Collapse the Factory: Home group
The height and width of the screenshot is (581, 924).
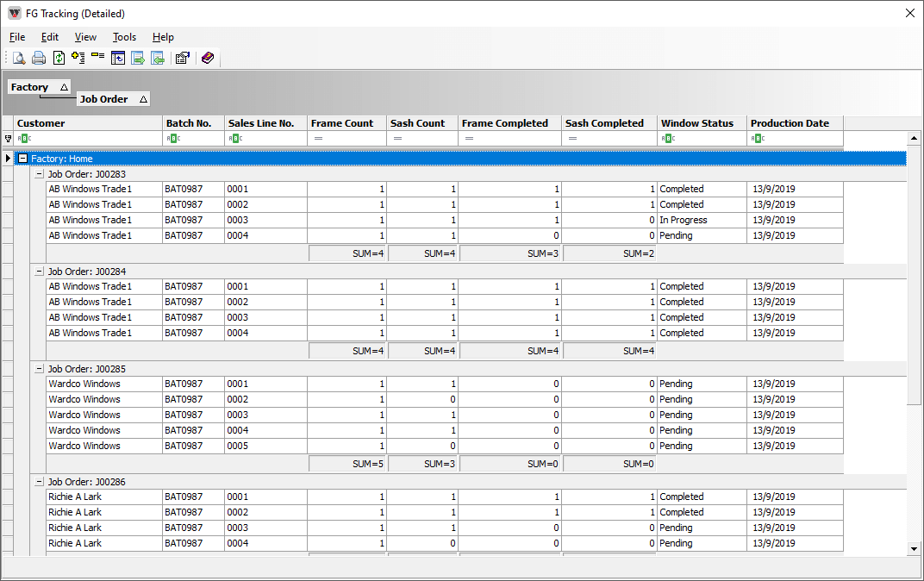click(x=22, y=159)
